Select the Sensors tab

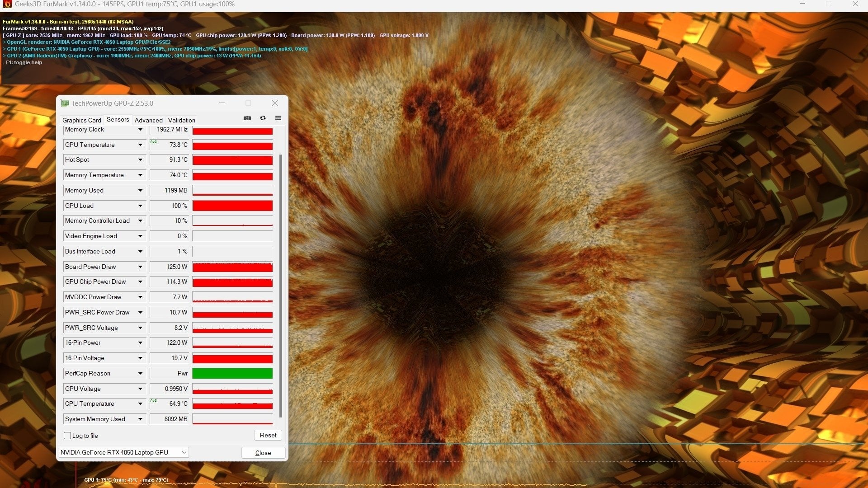118,120
